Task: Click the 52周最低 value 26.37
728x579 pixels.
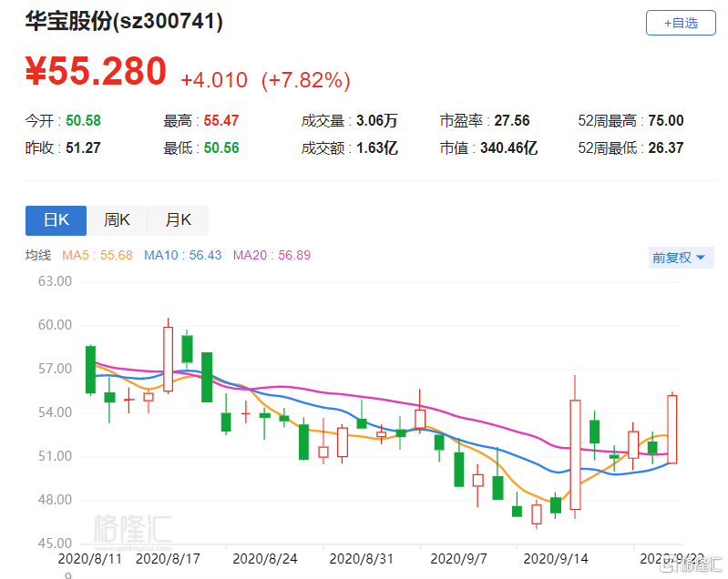Action: pos(666,148)
